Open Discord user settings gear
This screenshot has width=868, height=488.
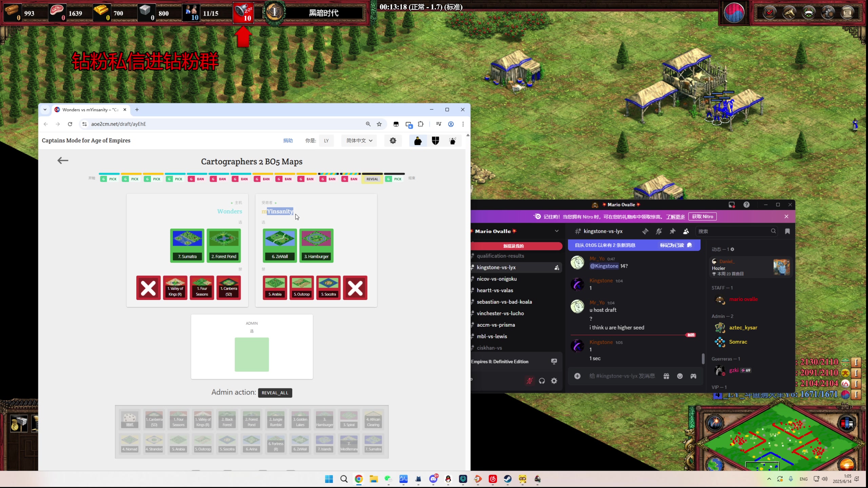coord(554,381)
